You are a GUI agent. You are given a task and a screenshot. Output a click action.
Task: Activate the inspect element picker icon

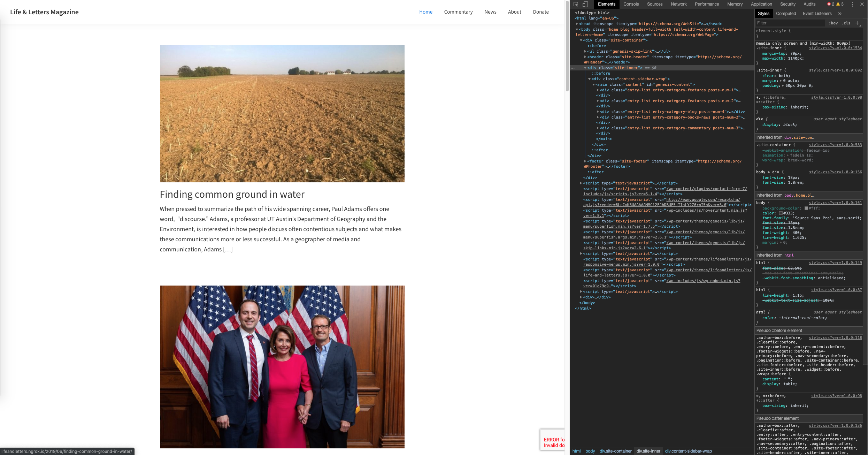576,4
